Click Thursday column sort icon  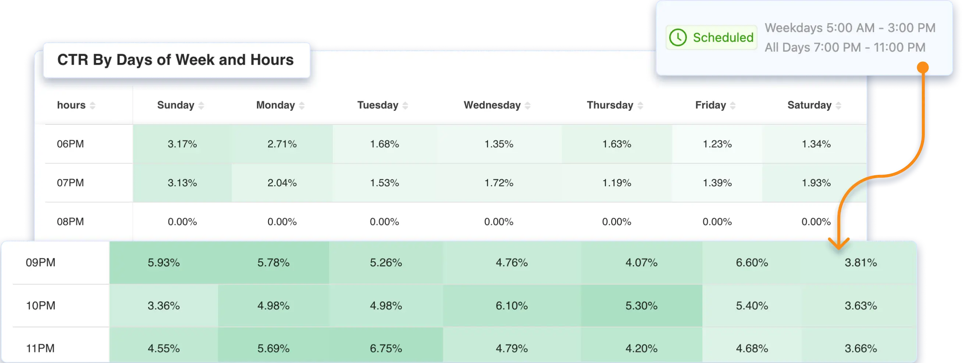tap(640, 106)
